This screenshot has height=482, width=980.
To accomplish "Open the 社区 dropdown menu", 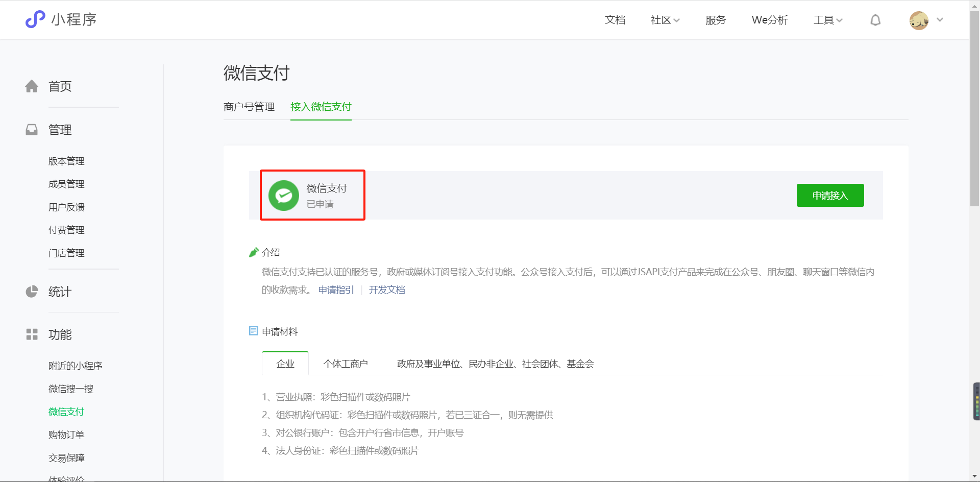I will click(665, 20).
